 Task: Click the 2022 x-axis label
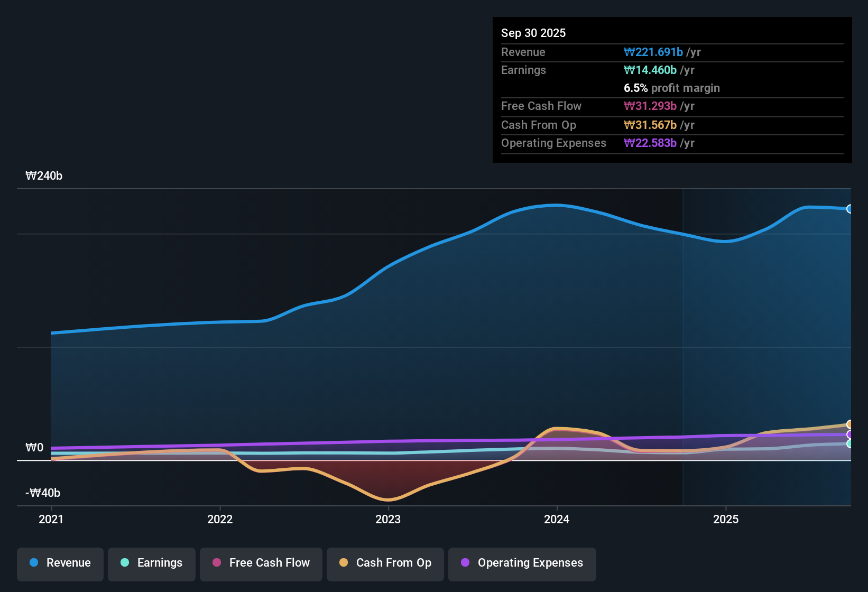(x=220, y=519)
